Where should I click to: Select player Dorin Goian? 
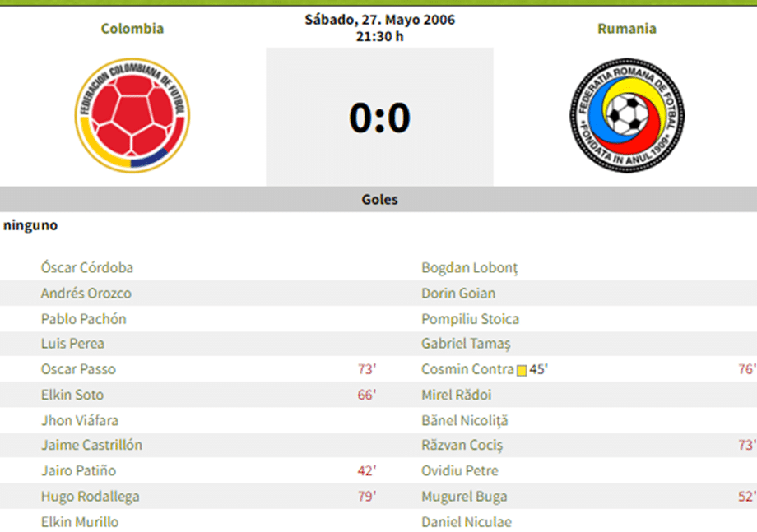tap(458, 294)
